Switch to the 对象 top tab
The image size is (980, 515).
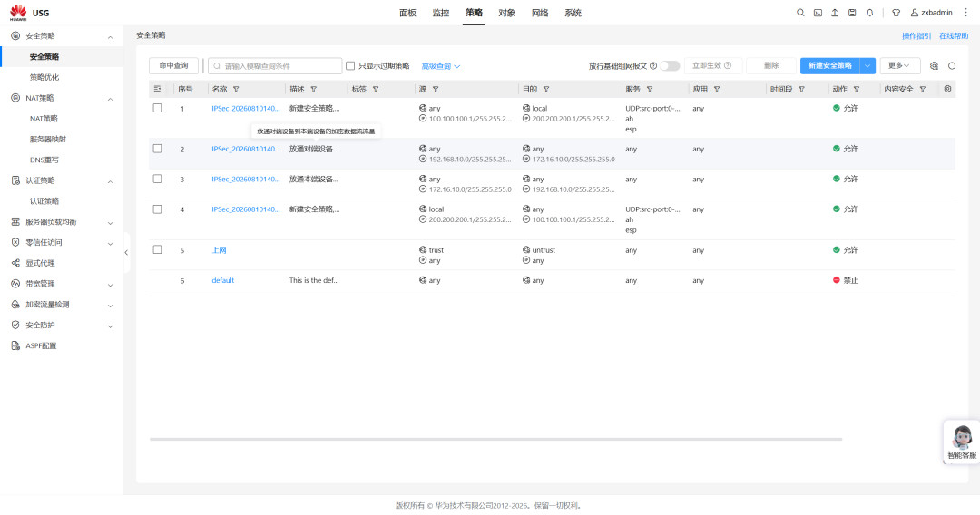(507, 13)
